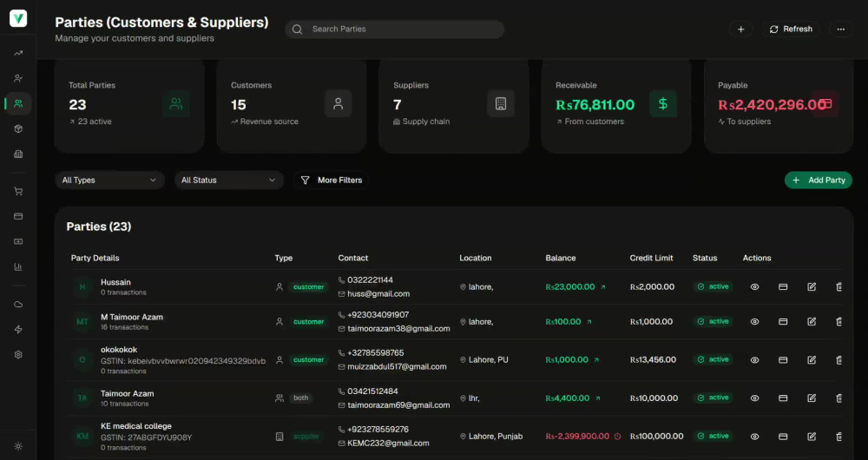Click phone number +923034091907

[x=378, y=315]
